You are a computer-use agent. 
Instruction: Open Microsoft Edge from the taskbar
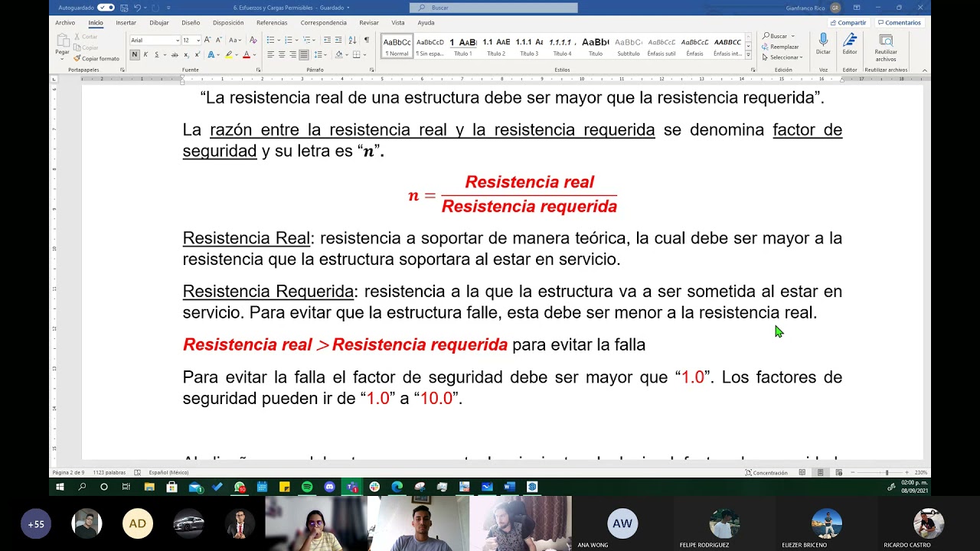point(397,487)
